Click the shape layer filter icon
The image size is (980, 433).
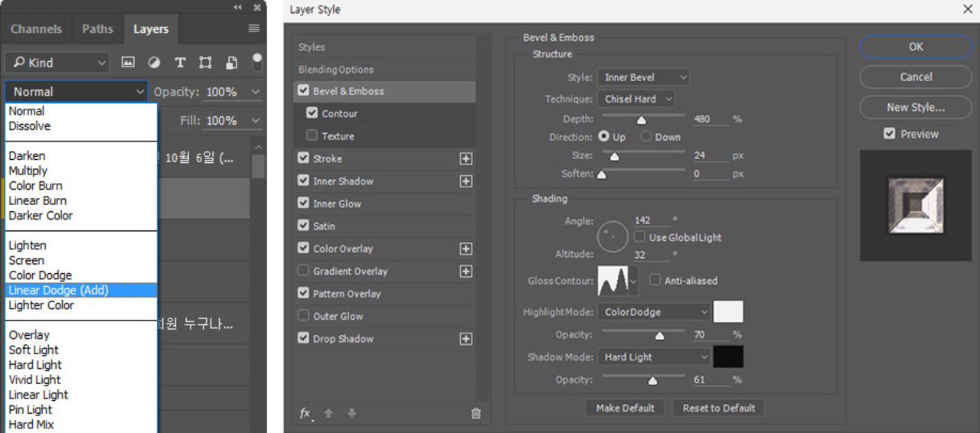[205, 63]
